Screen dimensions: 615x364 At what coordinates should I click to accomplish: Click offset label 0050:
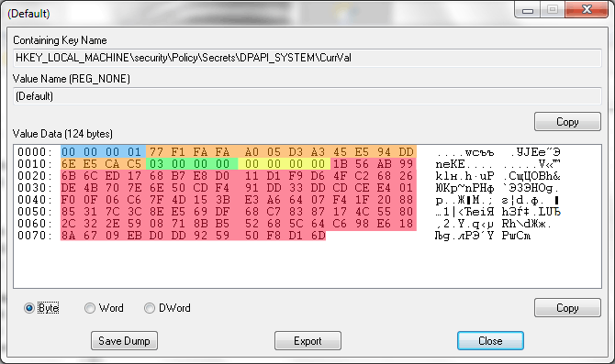35,212
